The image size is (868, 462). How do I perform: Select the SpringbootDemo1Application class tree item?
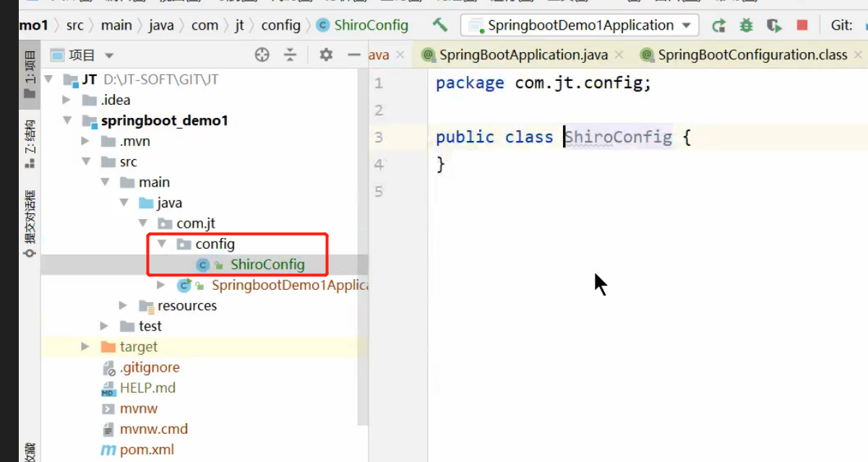tap(290, 285)
